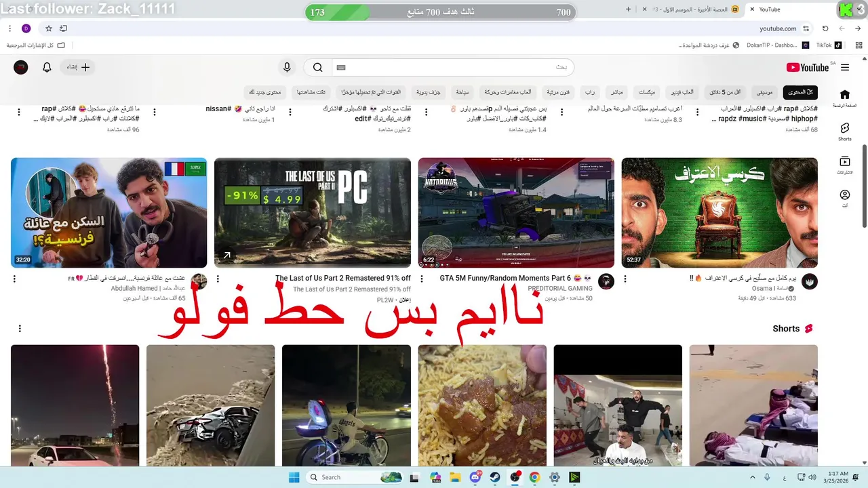Image resolution: width=868 pixels, height=488 pixels.
Task: View site information next to youtube.com
Action: (x=806, y=28)
